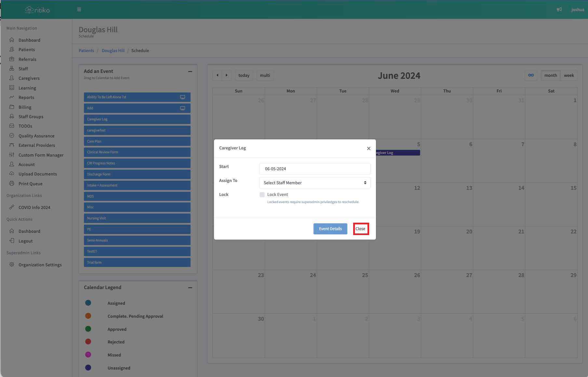The image size is (588, 377).
Task: Close the Caregiver Log dialog with X
Action: coord(368,148)
